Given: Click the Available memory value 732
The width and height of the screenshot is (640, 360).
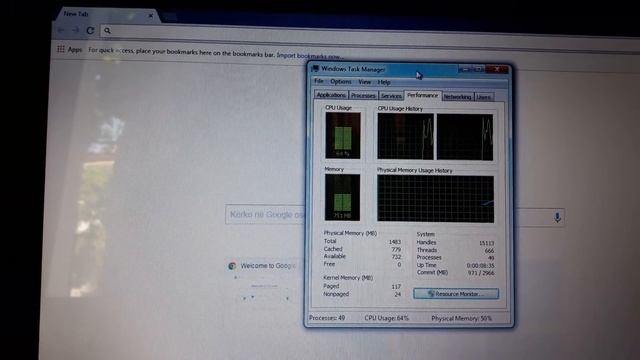Looking at the screenshot, I should coord(396,256).
